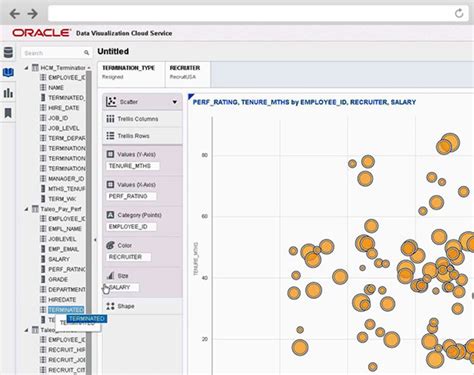Click the search magnifier icon
Viewport: 474px width, 375px height.
click(x=86, y=53)
